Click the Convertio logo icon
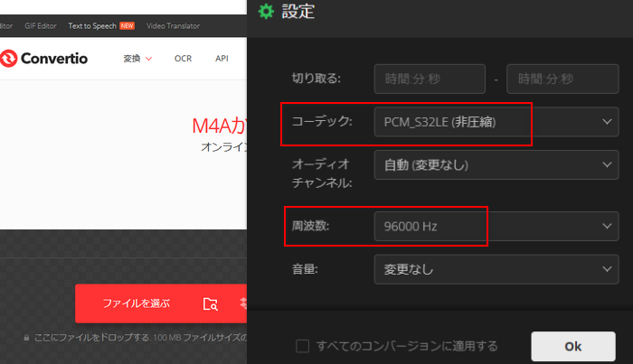Screen dimensions: 633x364 8,59
